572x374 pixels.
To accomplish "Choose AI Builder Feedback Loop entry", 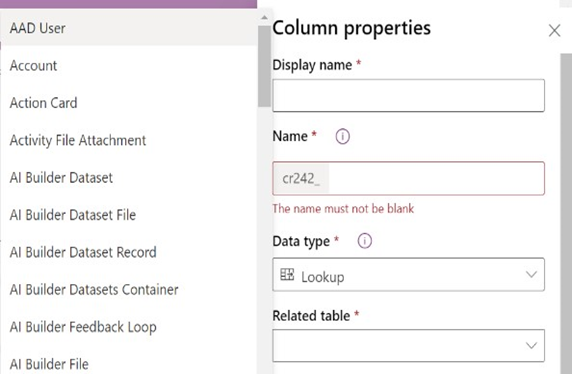I will (128, 327).
